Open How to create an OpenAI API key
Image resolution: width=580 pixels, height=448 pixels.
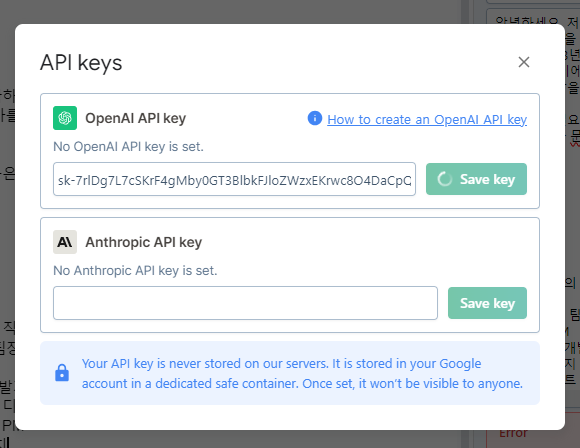point(427,119)
